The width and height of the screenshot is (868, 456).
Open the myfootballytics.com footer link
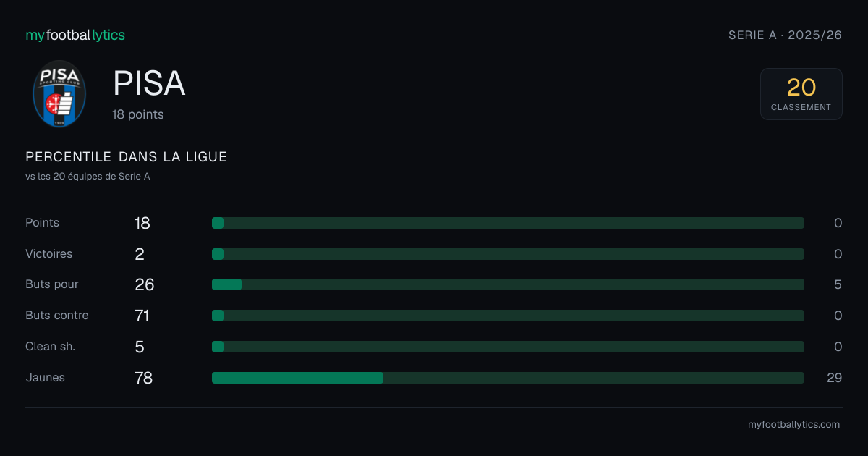(x=794, y=425)
